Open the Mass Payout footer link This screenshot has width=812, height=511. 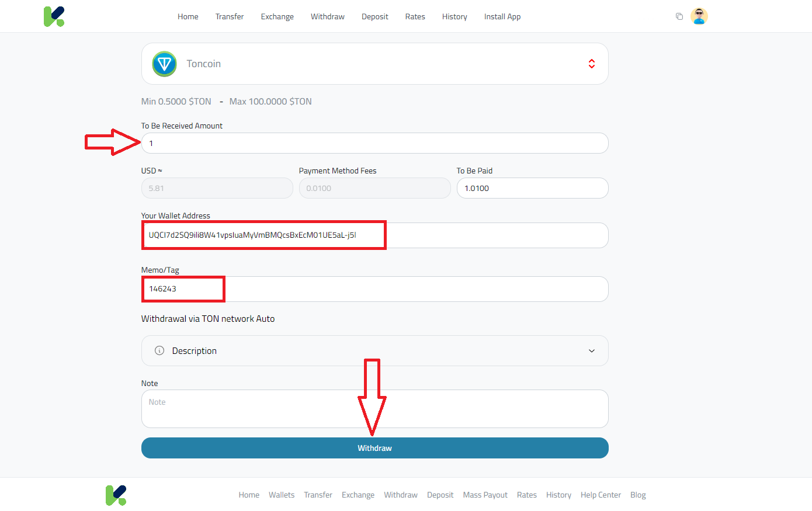(485, 495)
